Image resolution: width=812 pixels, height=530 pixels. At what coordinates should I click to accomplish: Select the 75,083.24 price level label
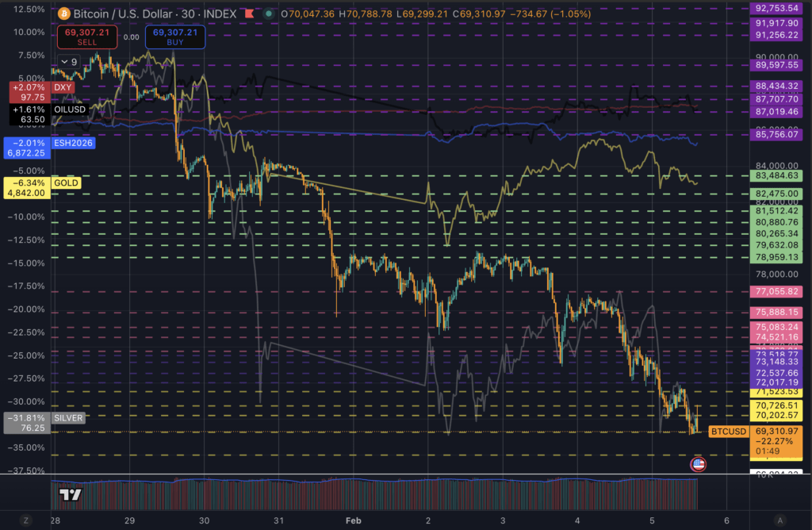click(776, 327)
